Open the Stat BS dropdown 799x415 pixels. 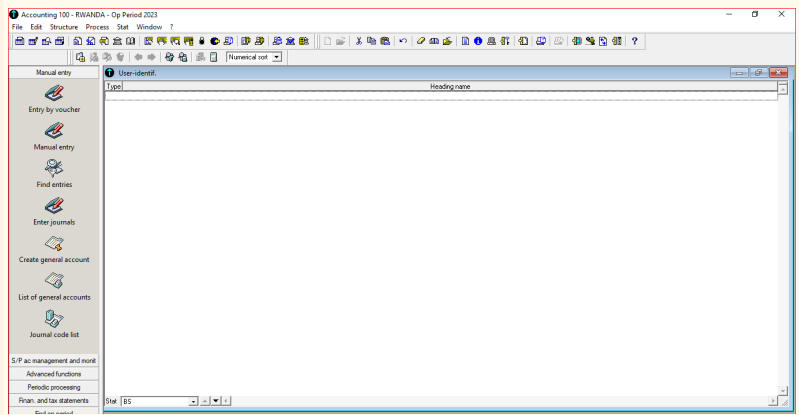click(193, 401)
